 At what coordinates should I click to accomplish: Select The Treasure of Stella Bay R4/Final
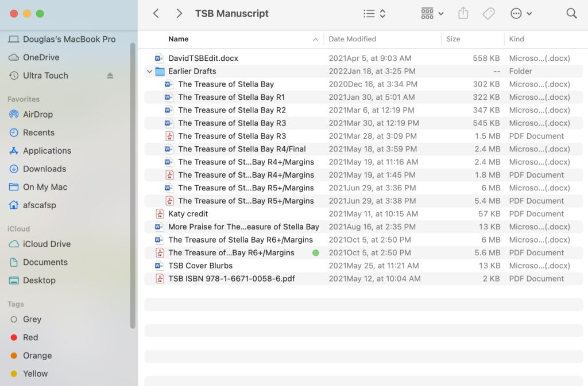[363, 149]
